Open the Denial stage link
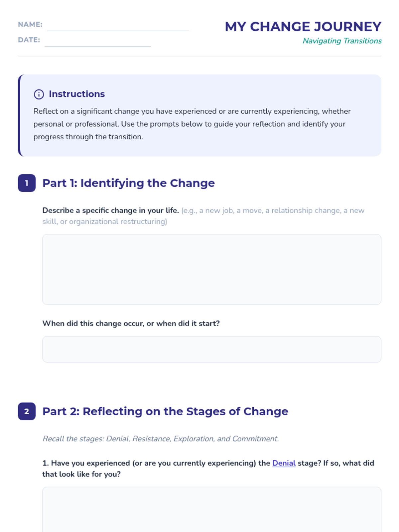The image size is (399, 532). [x=284, y=463]
